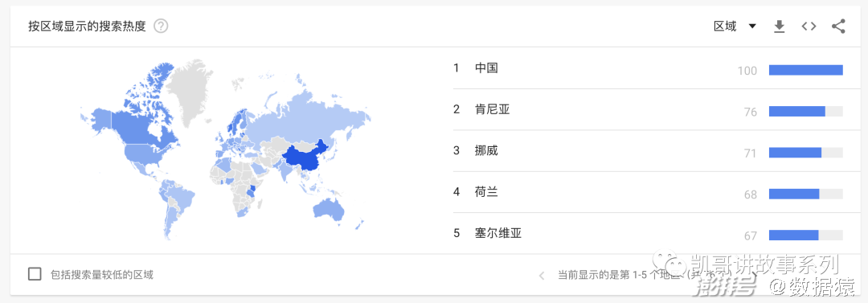Open the help icon beside 按区域显示的搜索热度
868x303 pixels.
tap(161, 26)
